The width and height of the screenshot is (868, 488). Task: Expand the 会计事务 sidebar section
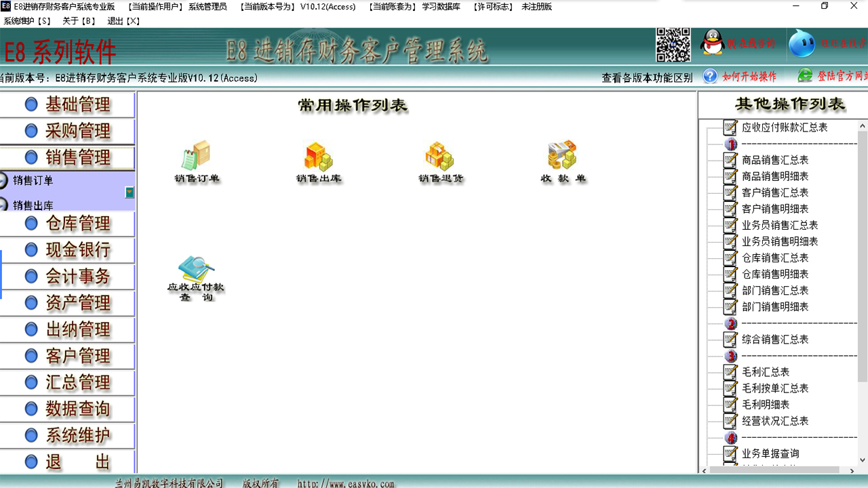point(67,277)
